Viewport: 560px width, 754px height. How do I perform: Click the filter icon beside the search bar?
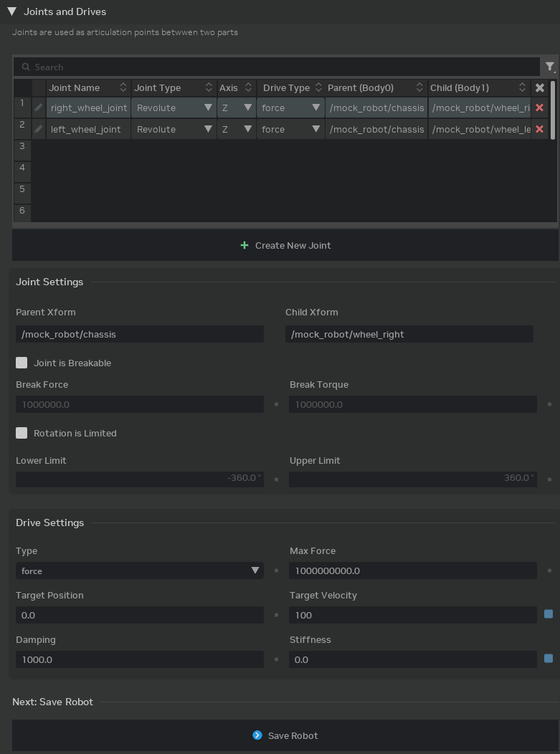pos(549,67)
